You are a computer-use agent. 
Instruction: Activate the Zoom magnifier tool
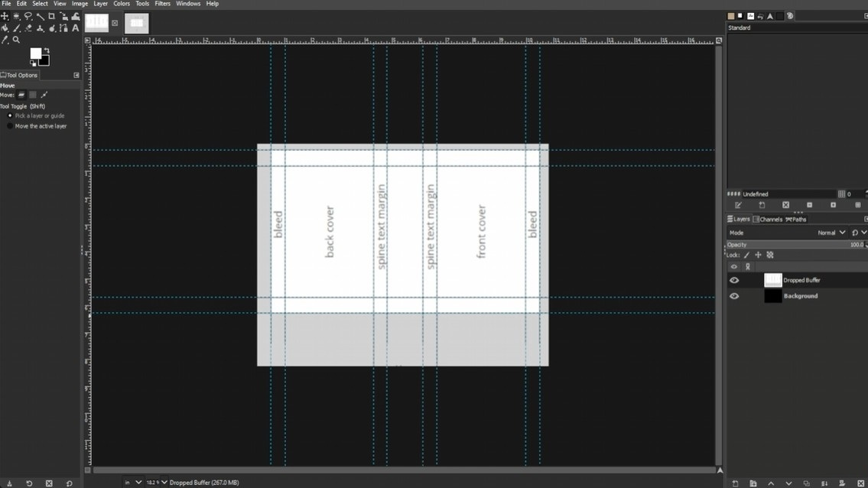[17, 40]
